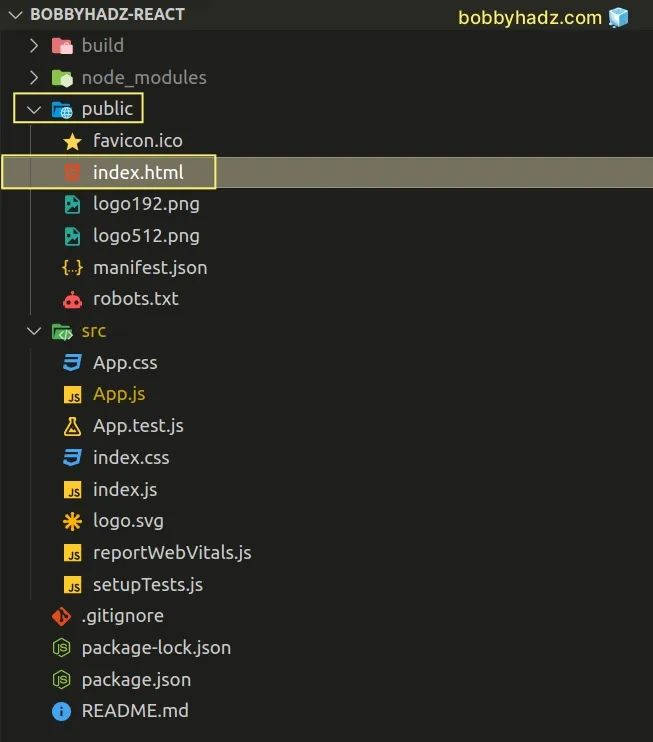This screenshot has height=742, width=653.
Task: Collapse the public folder chevron
Action: point(34,110)
